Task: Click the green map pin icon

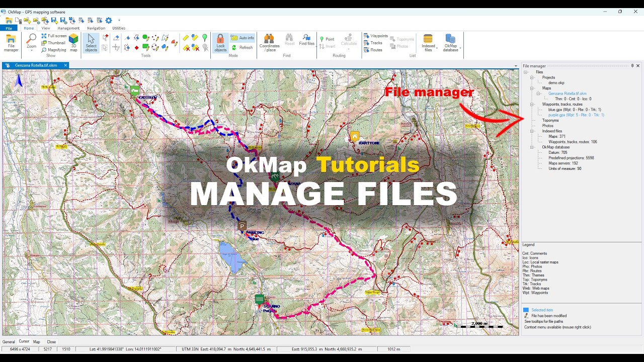Action: pos(205,38)
